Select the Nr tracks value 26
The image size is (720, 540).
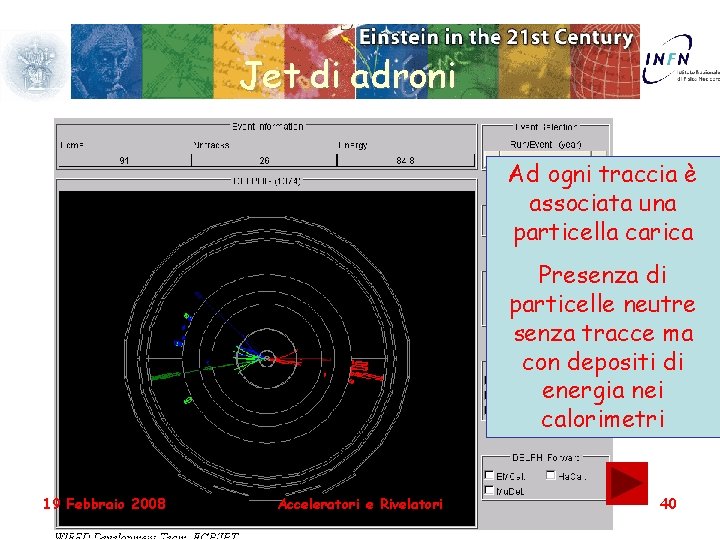tap(264, 161)
